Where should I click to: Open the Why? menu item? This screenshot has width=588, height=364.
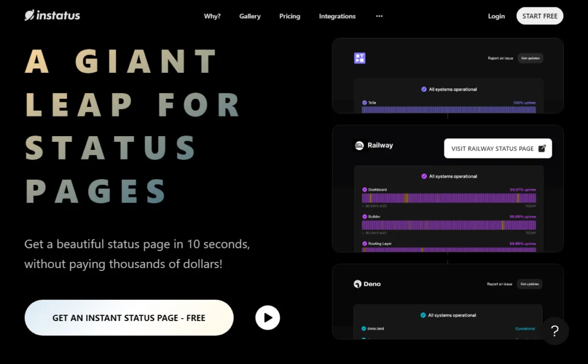[212, 16]
